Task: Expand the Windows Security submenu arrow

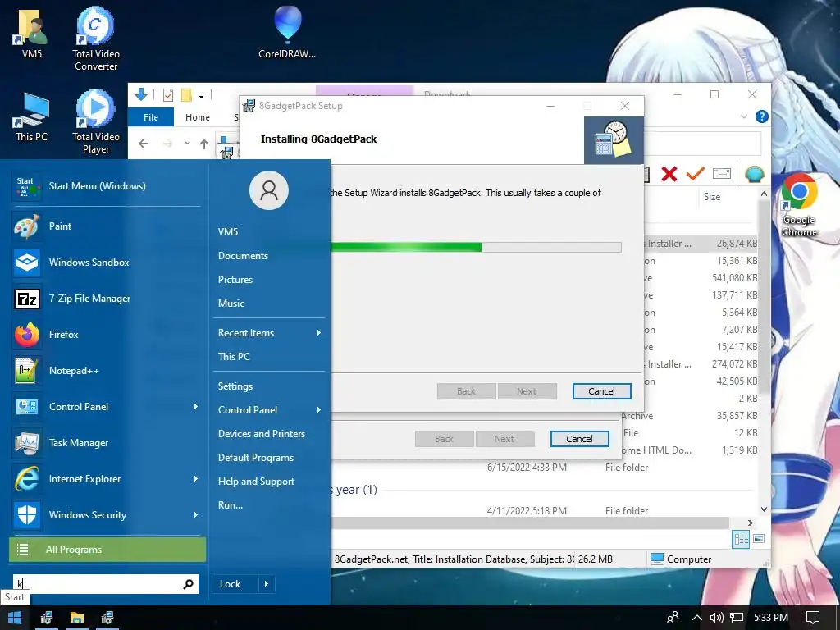Action: (195, 515)
